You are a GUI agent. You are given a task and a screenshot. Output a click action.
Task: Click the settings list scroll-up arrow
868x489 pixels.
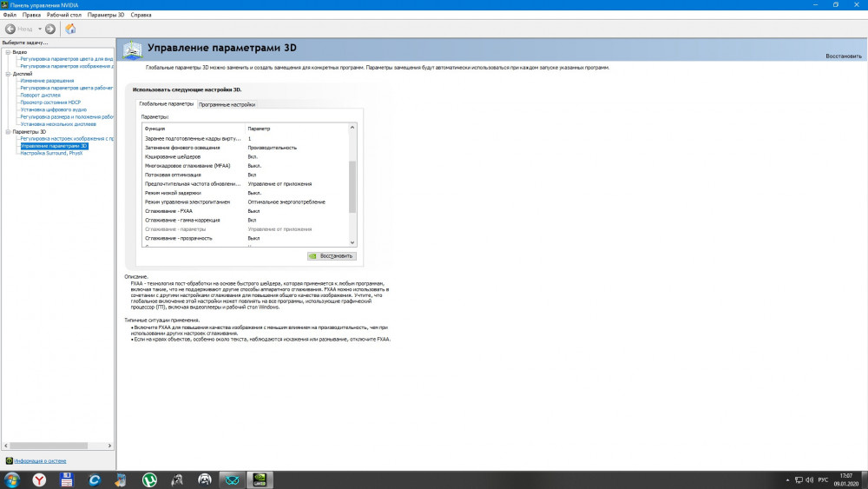coord(352,128)
